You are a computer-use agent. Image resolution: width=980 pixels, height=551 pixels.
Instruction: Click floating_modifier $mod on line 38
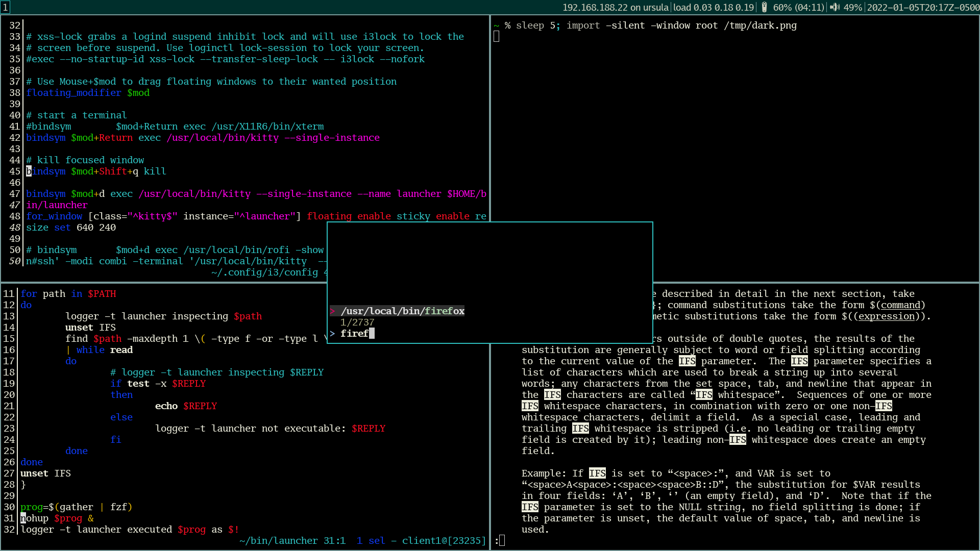pos(88,93)
